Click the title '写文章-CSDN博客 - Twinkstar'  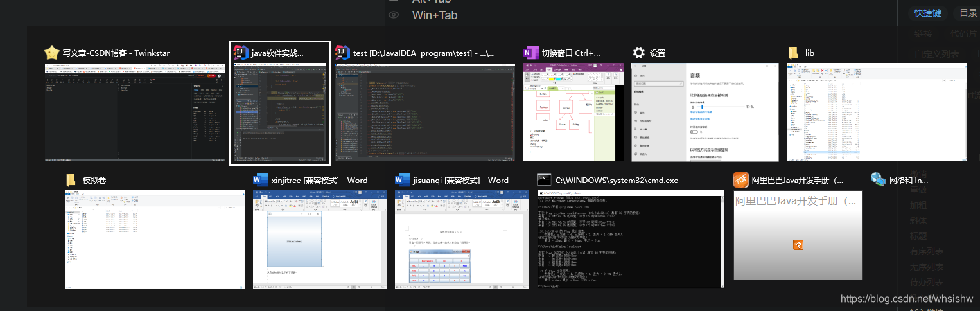[x=116, y=53]
